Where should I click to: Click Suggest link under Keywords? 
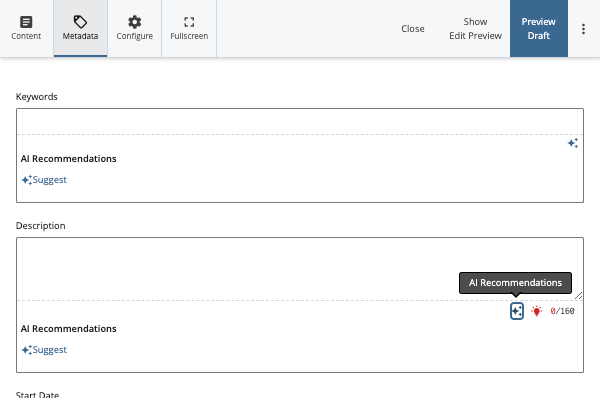(x=49, y=179)
